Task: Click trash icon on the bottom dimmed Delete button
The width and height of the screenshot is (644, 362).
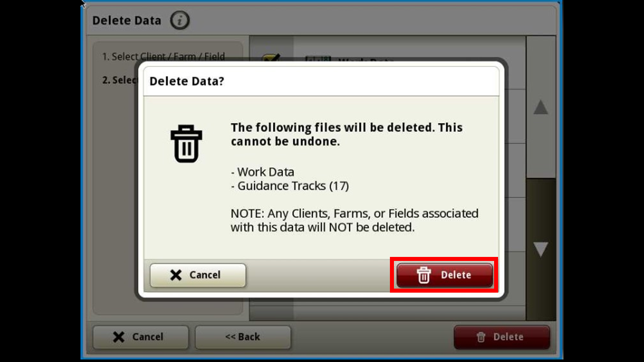Action: 481,337
